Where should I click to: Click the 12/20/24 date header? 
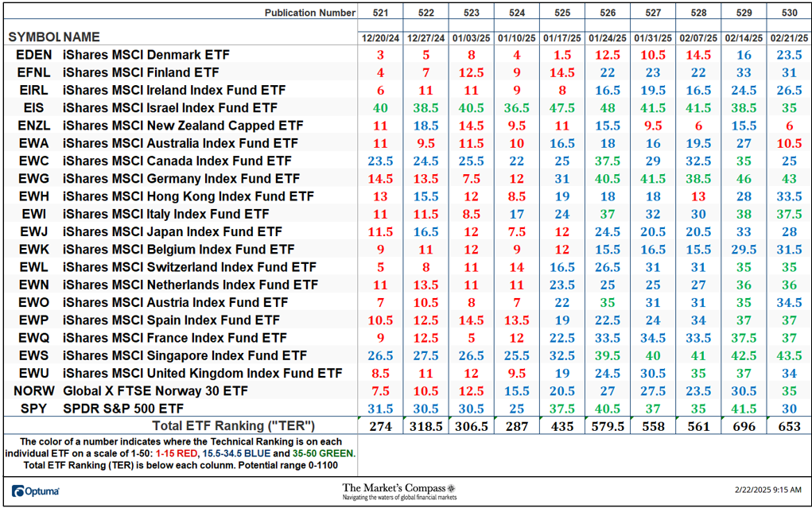coord(380,37)
